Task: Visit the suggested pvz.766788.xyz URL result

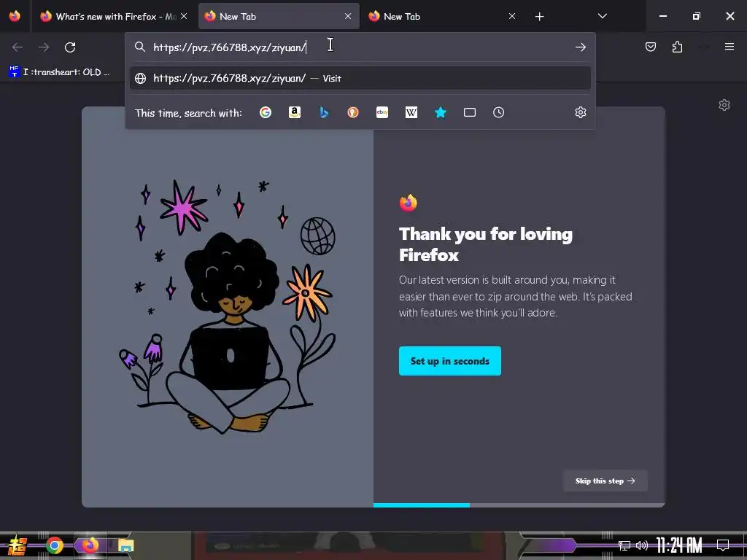Action: click(360, 78)
